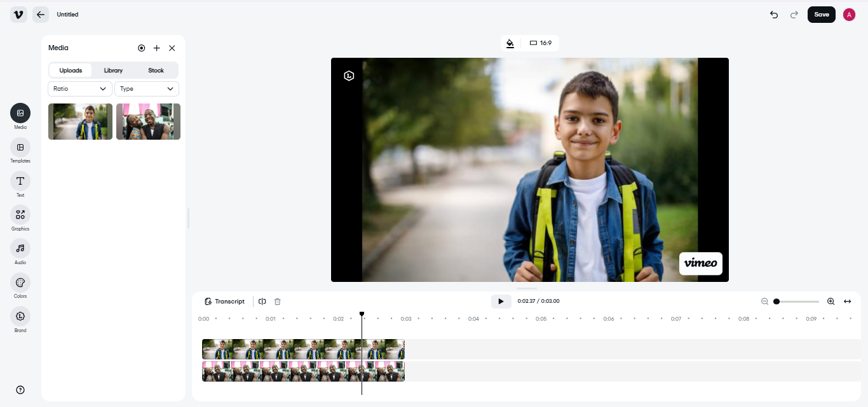This screenshot has height=407, width=868.
Task: Open the canvas background fill color picker
Action: click(x=510, y=43)
